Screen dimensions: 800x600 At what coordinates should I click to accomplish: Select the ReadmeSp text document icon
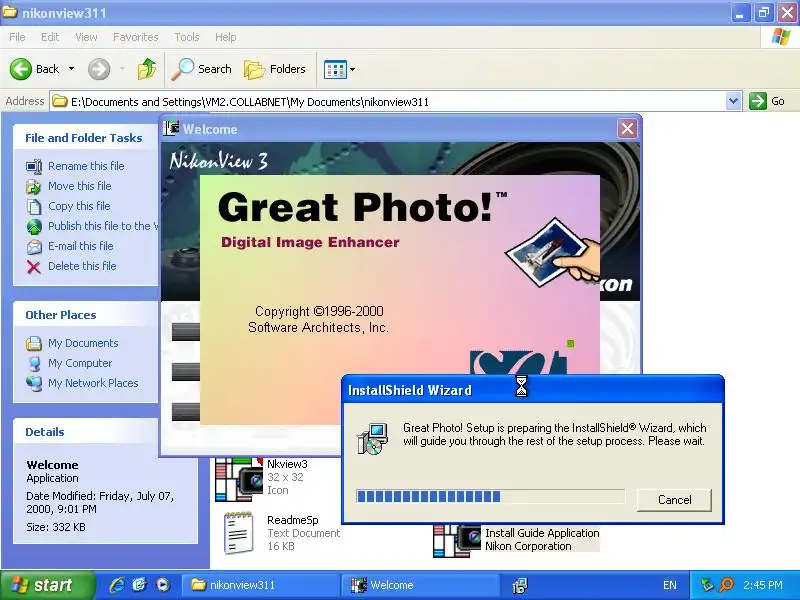(x=239, y=533)
